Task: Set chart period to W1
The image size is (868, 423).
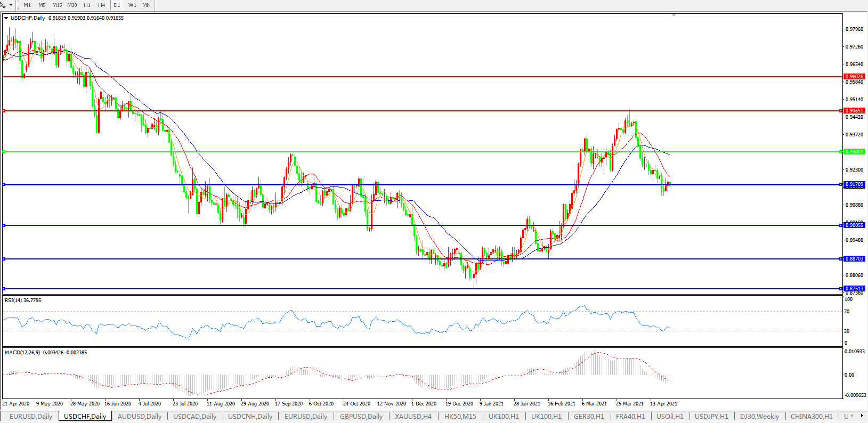Action: click(x=132, y=5)
